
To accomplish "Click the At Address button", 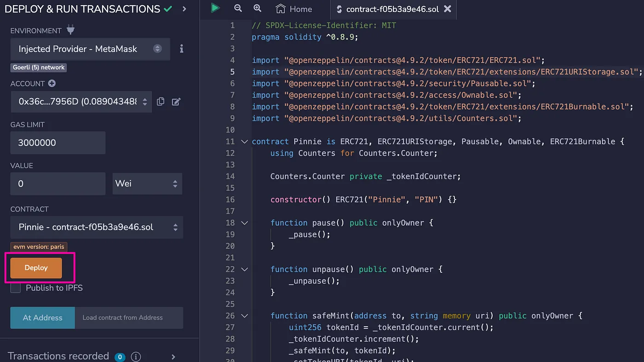I will point(42,317).
